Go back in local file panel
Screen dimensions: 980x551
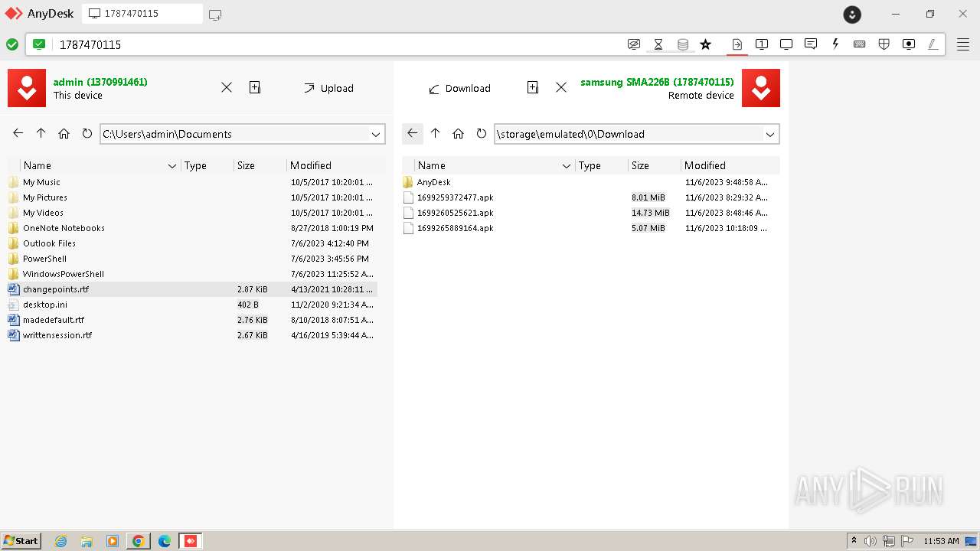click(x=18, y=133)
